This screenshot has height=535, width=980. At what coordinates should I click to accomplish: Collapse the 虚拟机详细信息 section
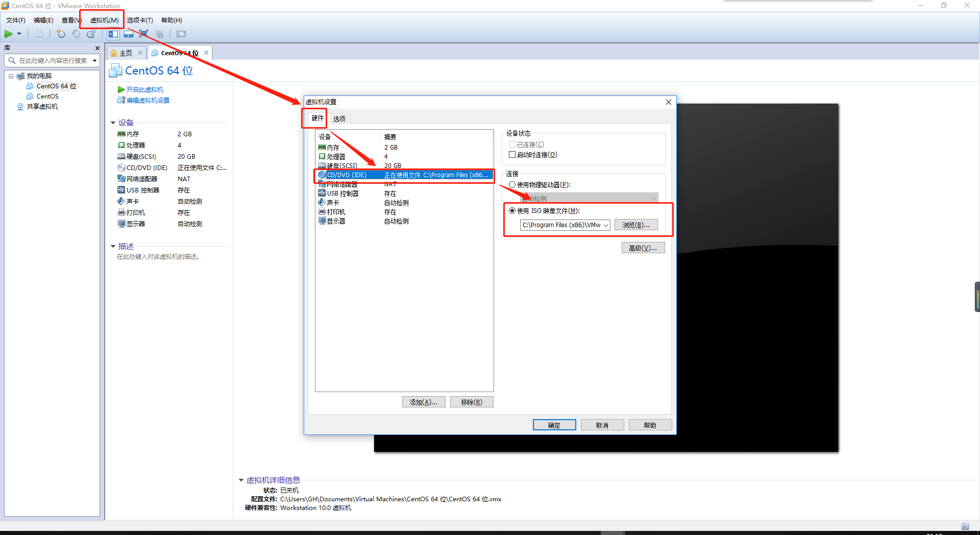[x=241, y=480]
